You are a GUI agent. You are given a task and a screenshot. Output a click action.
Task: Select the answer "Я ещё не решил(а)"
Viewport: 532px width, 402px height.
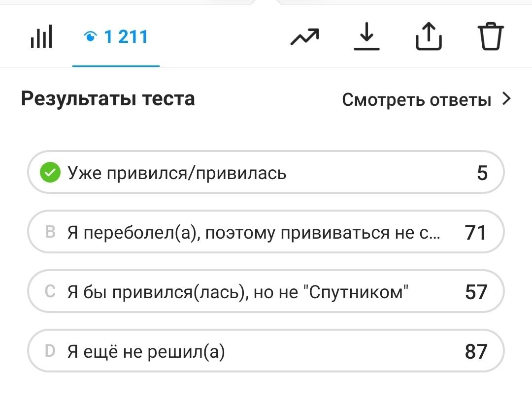(146, 351)
